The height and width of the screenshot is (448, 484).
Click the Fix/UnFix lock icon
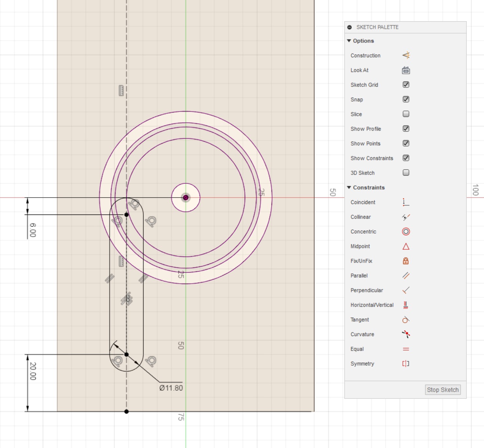(x=406, y=261)
